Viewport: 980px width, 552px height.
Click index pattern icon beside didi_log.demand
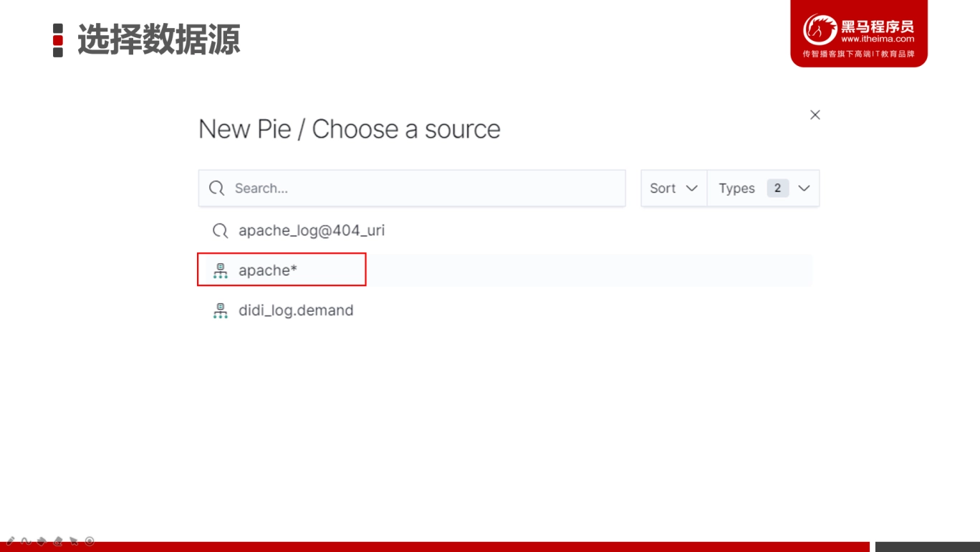click(x=220, y=310)
